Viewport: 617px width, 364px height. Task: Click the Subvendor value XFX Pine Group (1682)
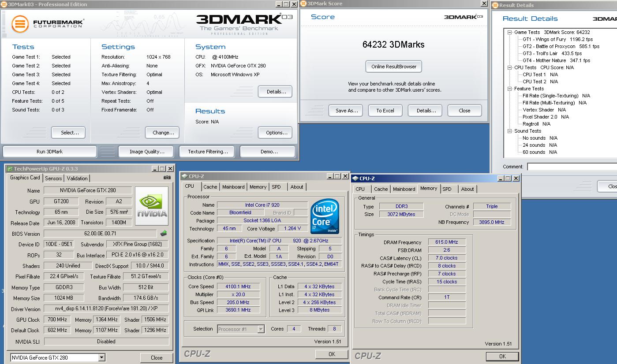[x=138, y=244]
